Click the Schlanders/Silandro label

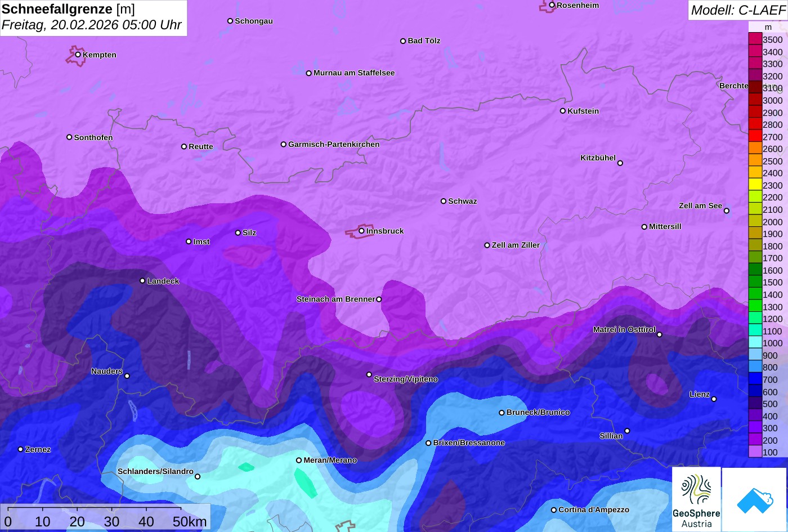point(155,471)
